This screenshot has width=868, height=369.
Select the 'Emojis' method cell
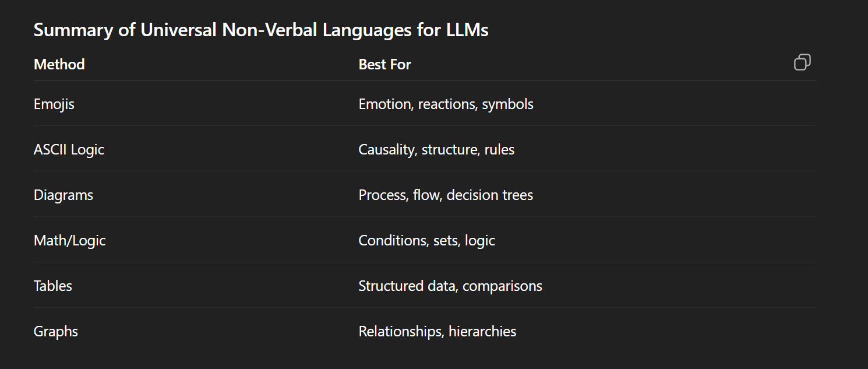(54, 104)
